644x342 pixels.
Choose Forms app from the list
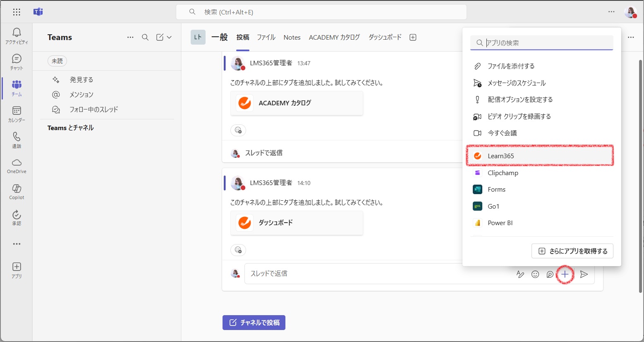[542, 190]
